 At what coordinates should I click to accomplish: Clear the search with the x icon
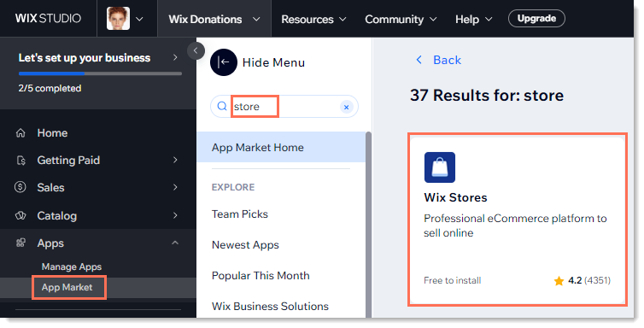point(346,107)
